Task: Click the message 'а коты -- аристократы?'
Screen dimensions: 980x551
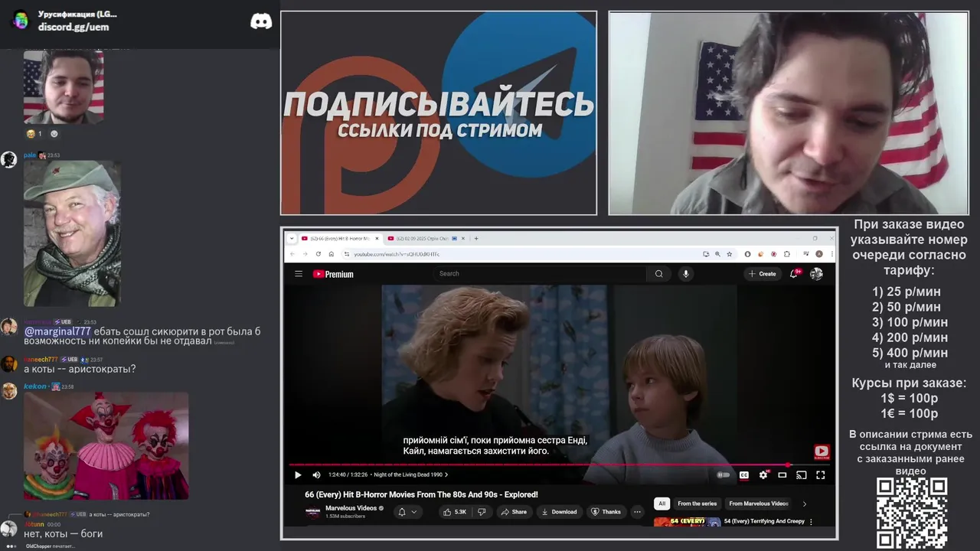Action: [80, 369]
